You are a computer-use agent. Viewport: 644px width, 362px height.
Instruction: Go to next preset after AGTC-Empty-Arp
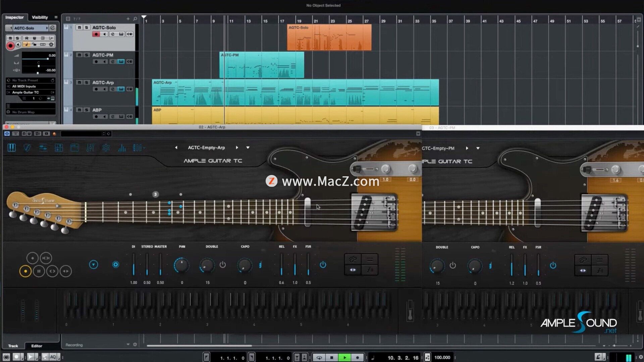(237, 147)
